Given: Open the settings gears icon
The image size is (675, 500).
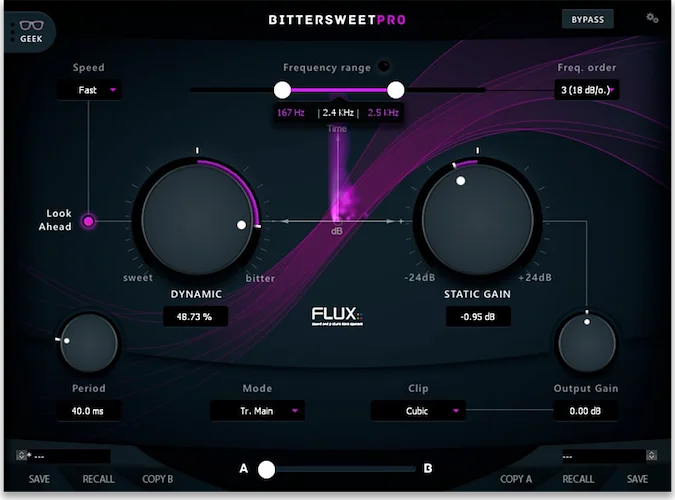Looking at the screenshot, I should pos(652,18).
